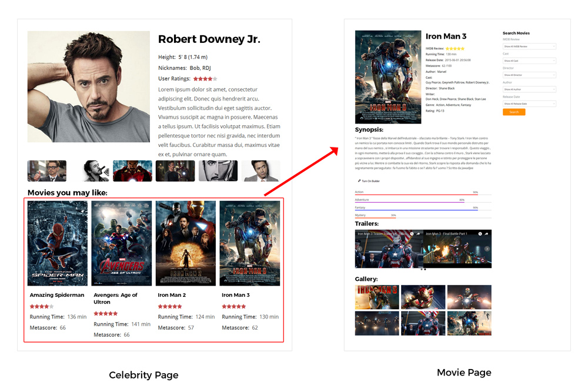This screenshot has width=588, height=392.
Task: Open gallery image of flying gold-red armor
Action: pos(423,297)
